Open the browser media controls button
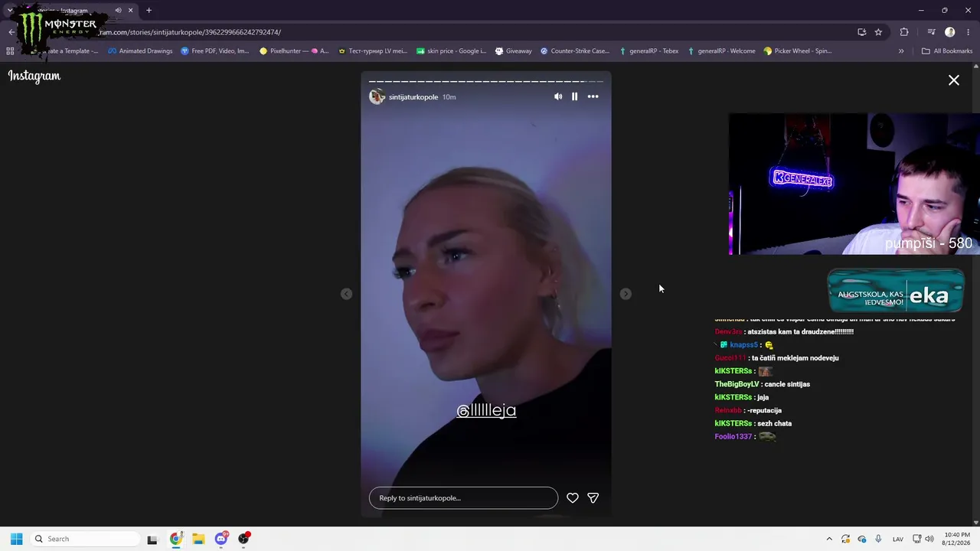 [931, 32]
